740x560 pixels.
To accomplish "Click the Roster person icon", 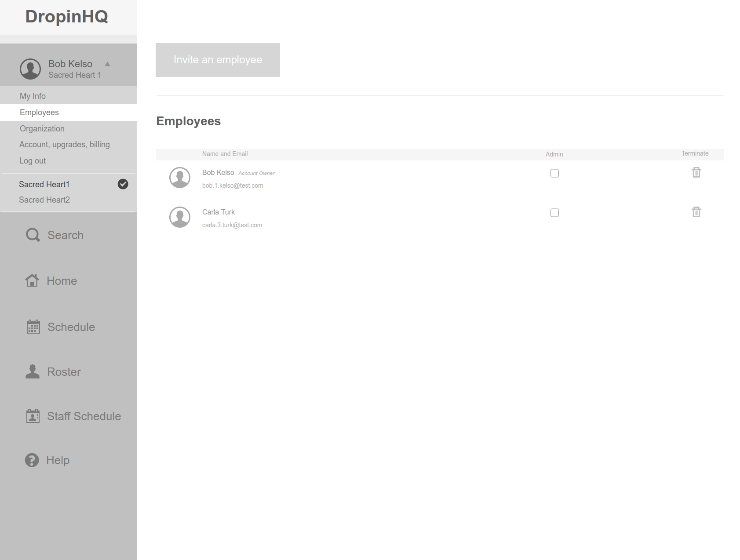I will point(33,371).
